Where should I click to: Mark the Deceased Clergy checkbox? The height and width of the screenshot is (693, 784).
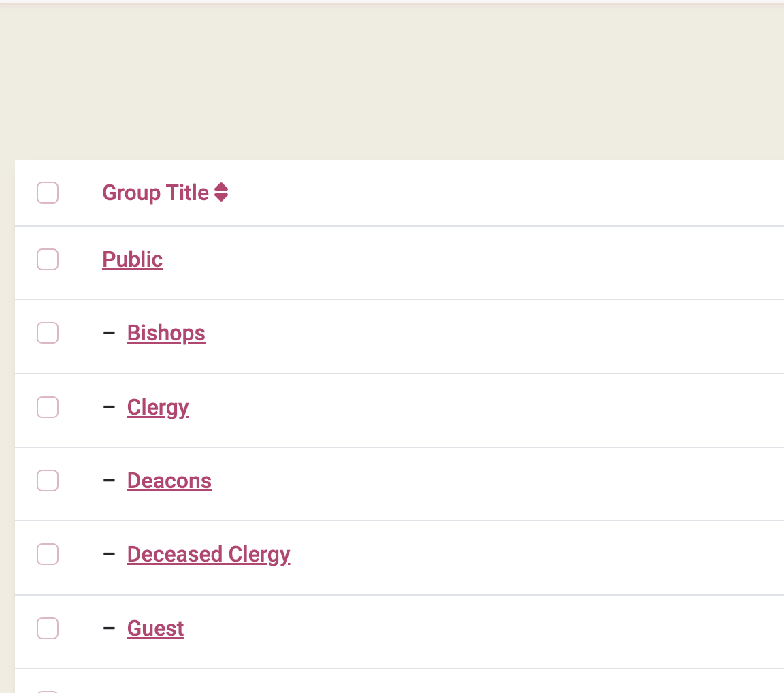(48, 554)
